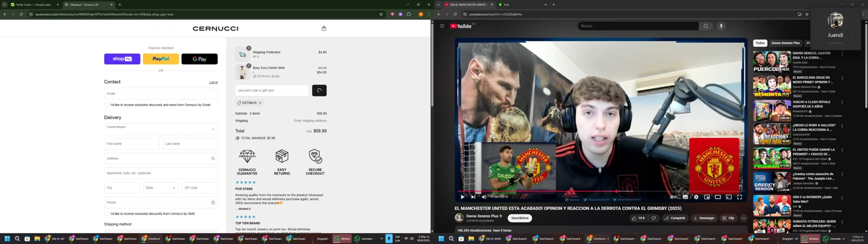Go to YouTube home via logo
This screenshot has height=244, width=868.
[461, 26]
